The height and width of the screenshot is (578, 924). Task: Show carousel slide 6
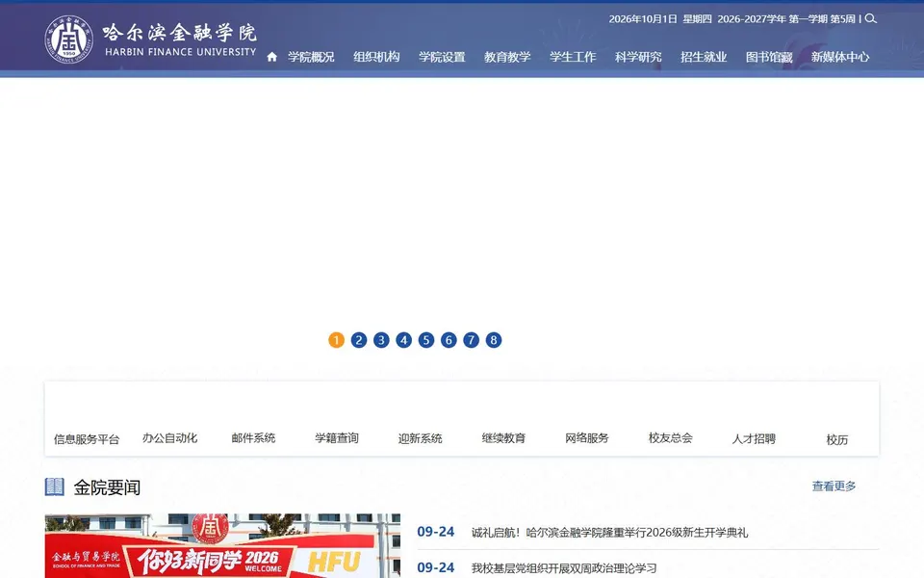pos(449,340)
